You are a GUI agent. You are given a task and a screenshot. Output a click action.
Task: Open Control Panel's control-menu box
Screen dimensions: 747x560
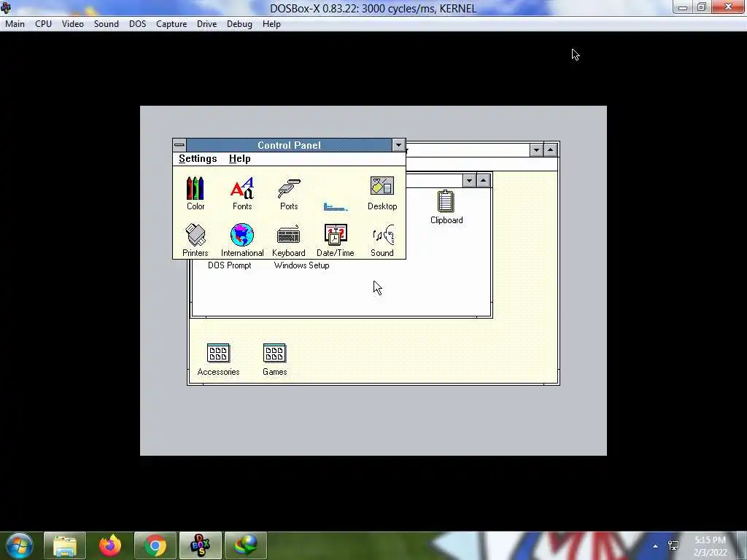[x=179, y=145]
